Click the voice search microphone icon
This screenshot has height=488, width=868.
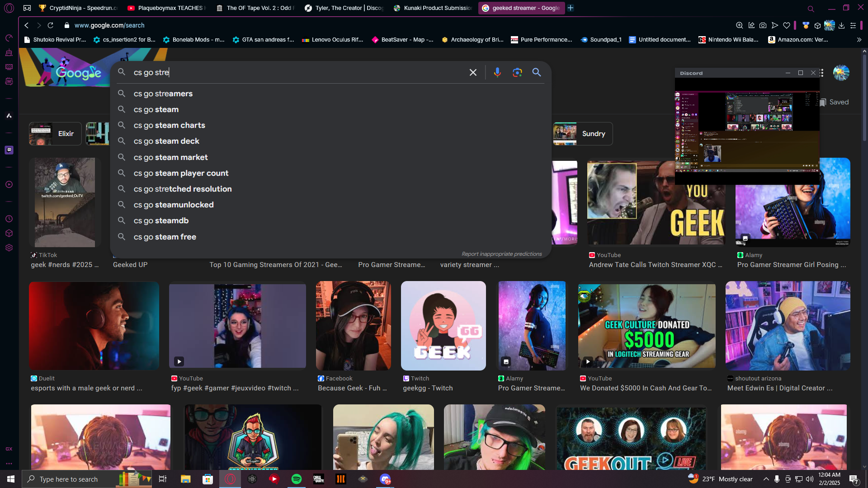coord(497,72)
